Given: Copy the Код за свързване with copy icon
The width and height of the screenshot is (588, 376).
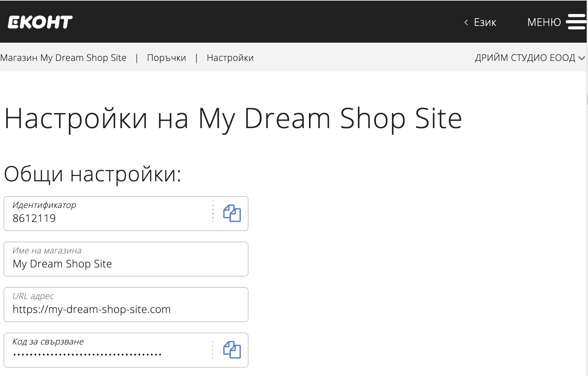Looking at the screenshot, I should 232,350.
